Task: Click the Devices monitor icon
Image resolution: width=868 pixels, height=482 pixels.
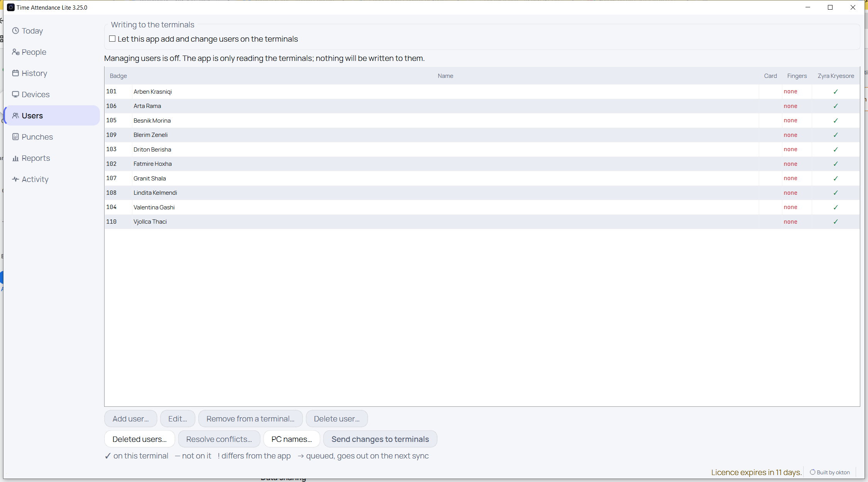Action: click(x=15, y=94)
